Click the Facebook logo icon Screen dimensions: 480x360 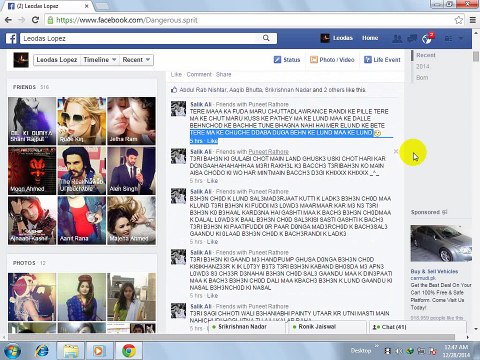pyautogui.click(x=11, y=38)
